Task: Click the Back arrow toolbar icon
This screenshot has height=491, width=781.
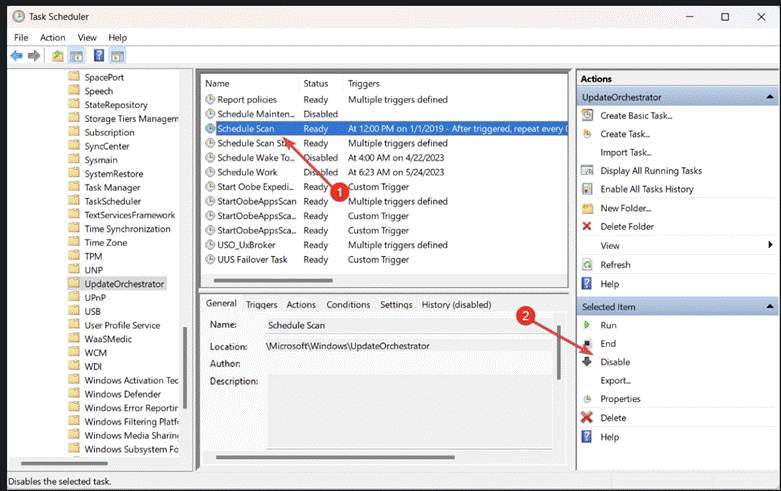Action: point(16,56)
